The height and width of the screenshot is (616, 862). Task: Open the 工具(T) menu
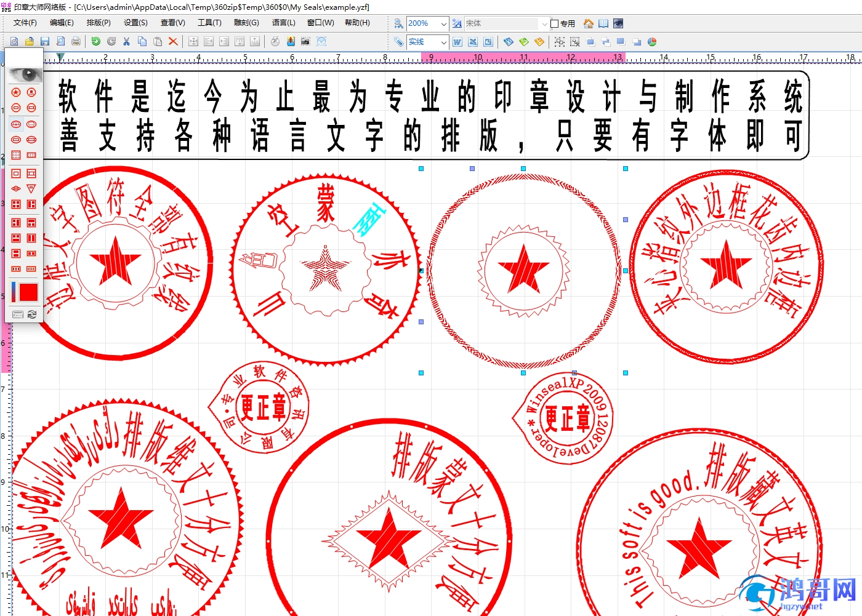coord(209,23)
